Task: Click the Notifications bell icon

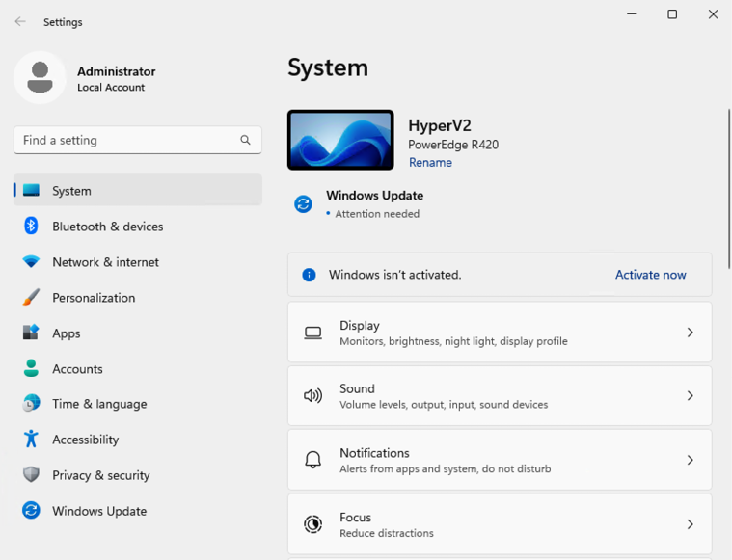Action: 312,460
